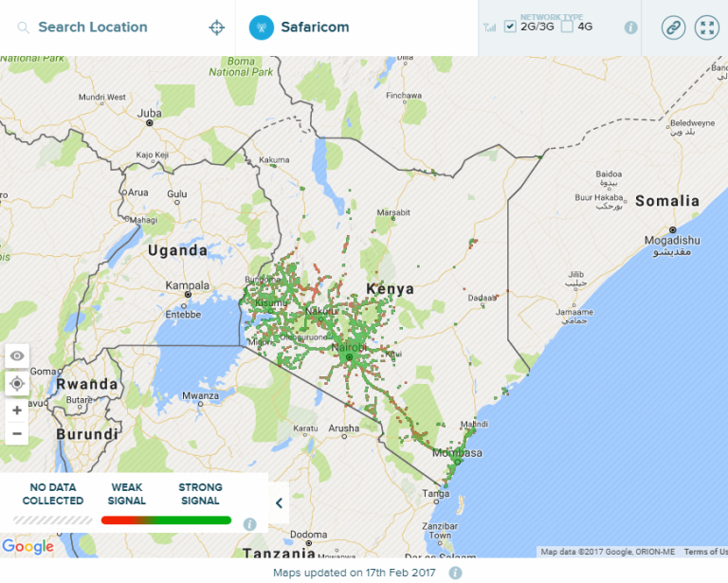Uncheck the 2G/3G network type checkbox
The width and height of the screenshot is (728, 583).
click(x=510, y=27)
